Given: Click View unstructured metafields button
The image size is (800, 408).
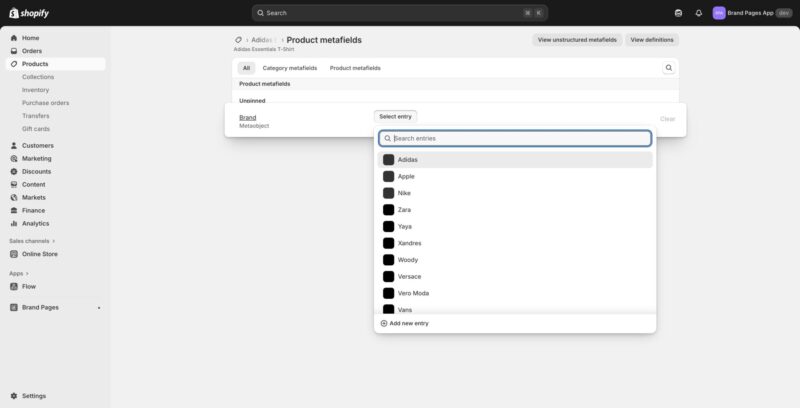Looking at the screenshot, I should click(x=577, y=40).
